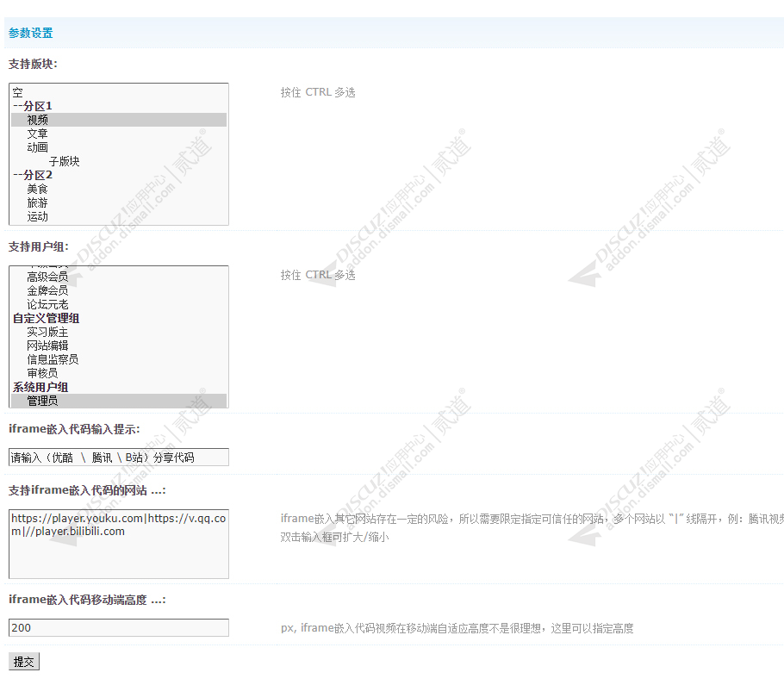Select 运动 forum option
Viewport: 784px width, 685px height.
[119, 216]
